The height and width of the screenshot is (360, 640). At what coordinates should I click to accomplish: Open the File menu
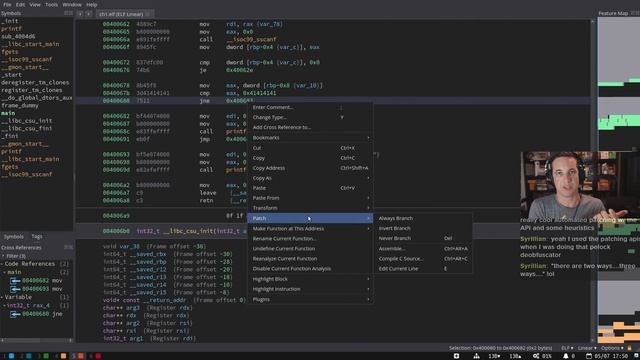tap(7, 4)
